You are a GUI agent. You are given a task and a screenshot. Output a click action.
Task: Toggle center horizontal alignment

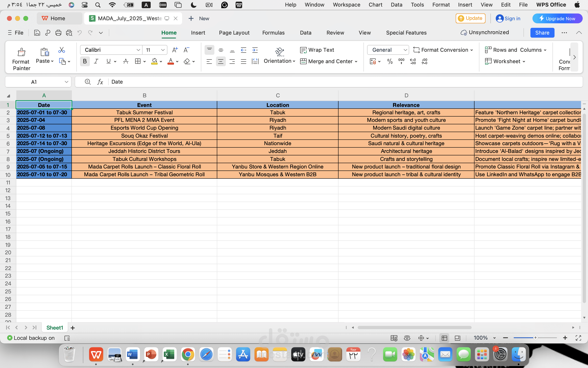(x=221, y=61)
